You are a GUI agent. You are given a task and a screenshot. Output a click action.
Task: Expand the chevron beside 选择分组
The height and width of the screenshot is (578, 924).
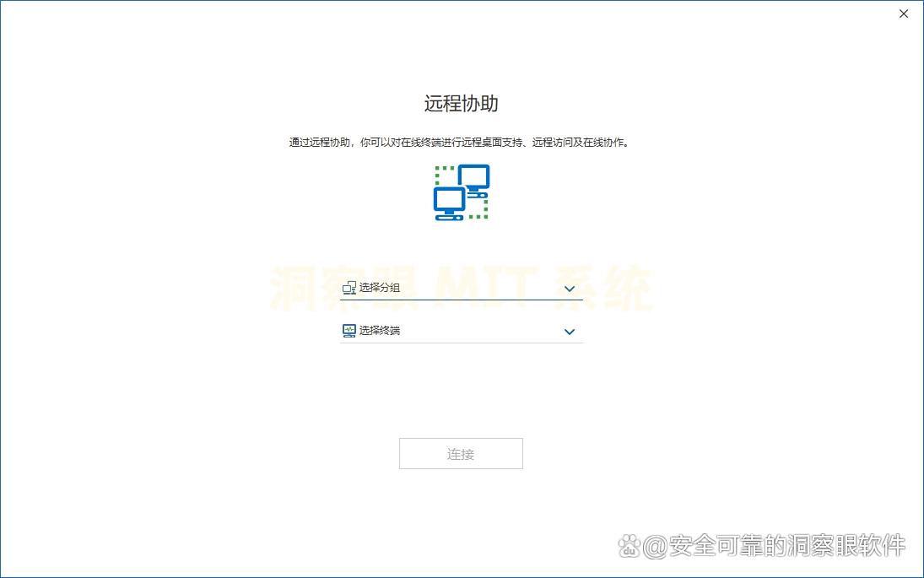(570, 289)
